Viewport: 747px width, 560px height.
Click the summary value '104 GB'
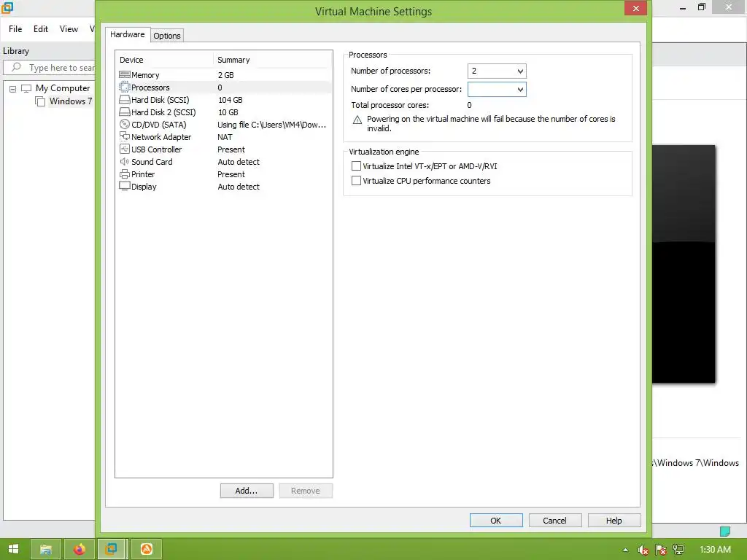pos(230,100)
